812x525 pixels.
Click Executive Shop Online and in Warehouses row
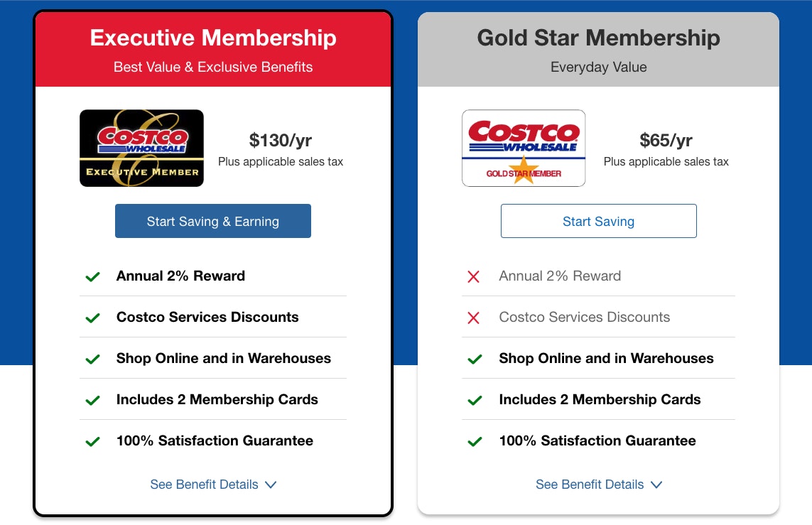tap(213, 358)
